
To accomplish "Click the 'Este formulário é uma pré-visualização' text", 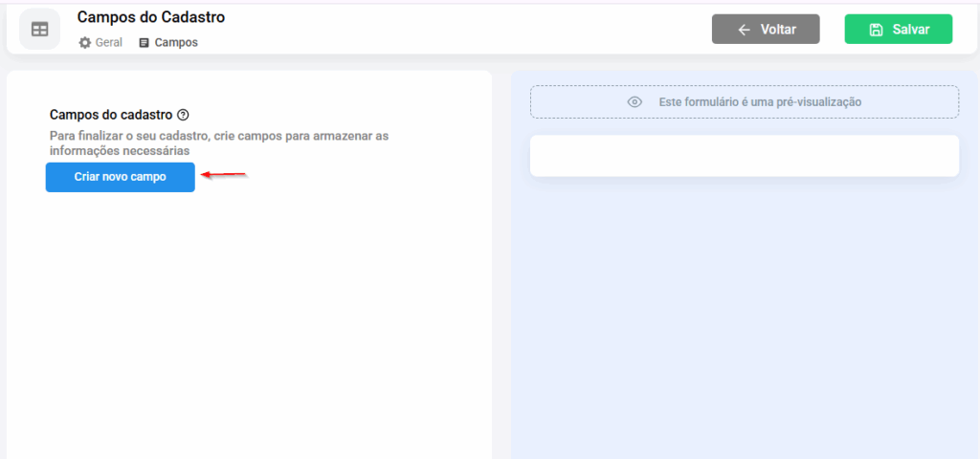I will [760, 102].
